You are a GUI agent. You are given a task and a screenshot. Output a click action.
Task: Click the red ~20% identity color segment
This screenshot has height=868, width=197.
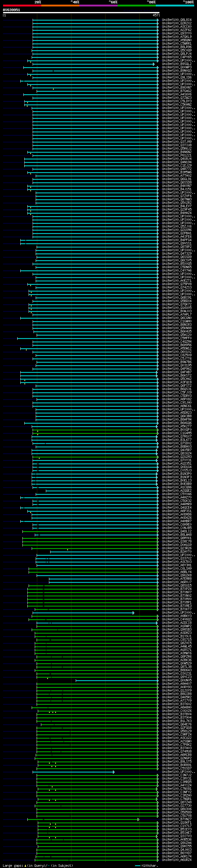(22, 6)
